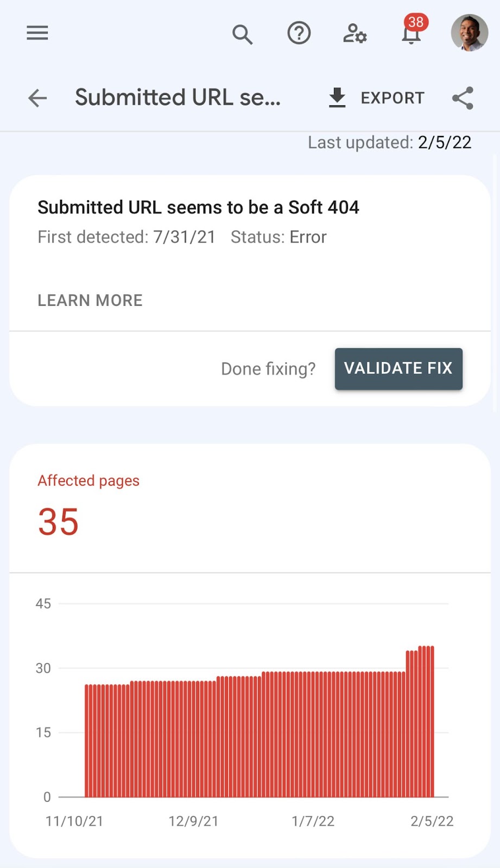The image size is (500, 868).
Task: Share this report via share icon
Action: coord(463,98)
